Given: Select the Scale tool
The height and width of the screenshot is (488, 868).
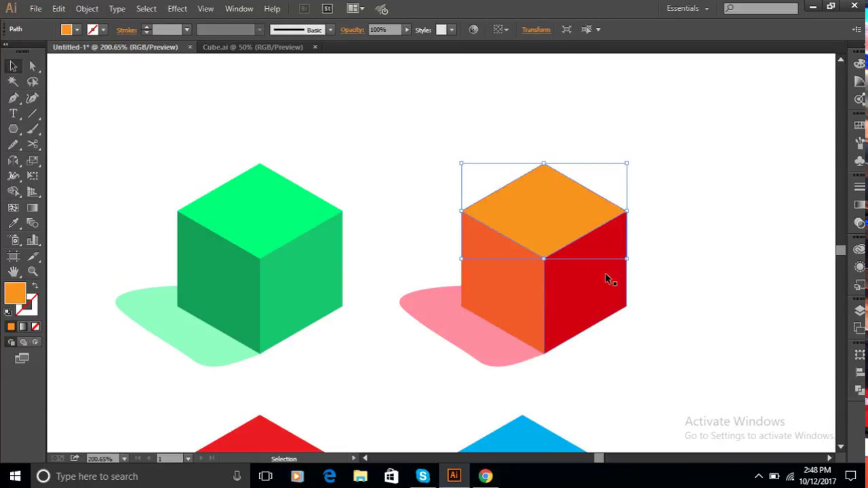Looking at the screenshot, I should pyautogui.click(x=33, y=161).
